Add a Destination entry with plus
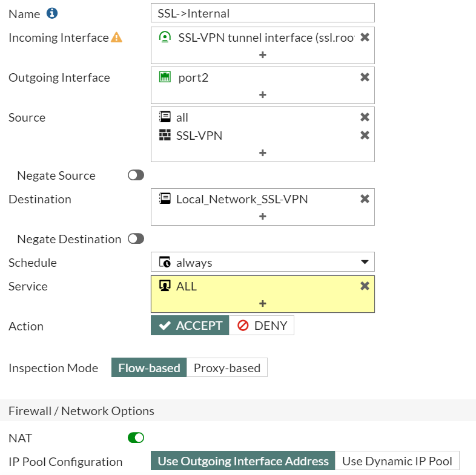This screenshot has height=475, width=476. point(263,216)
